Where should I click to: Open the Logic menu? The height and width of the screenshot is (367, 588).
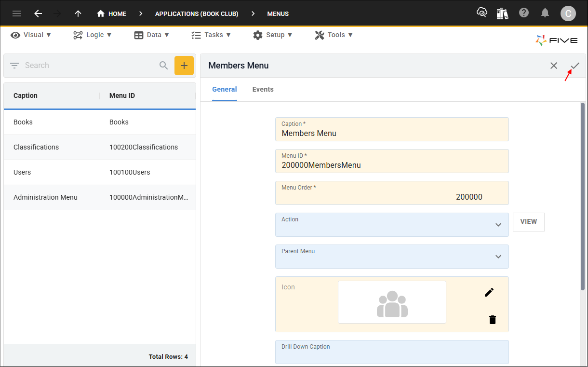[93, 35]
